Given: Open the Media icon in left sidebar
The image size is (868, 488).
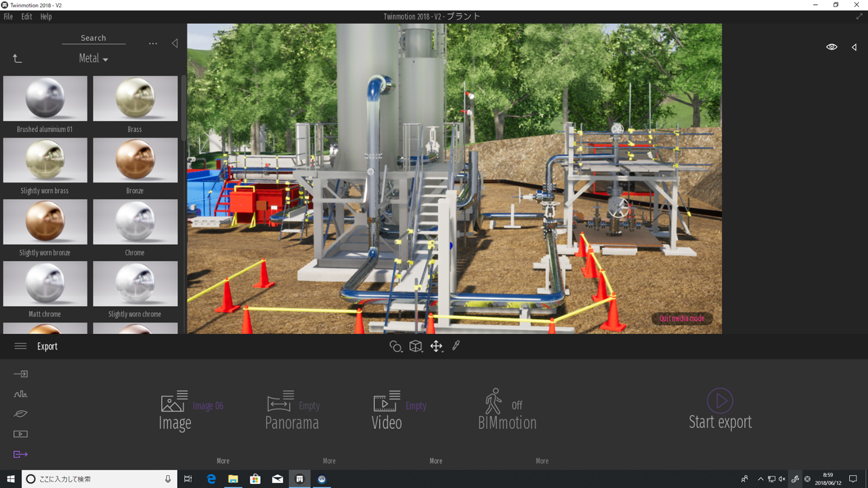Looking at the screenshot, I should coord(20,434).
